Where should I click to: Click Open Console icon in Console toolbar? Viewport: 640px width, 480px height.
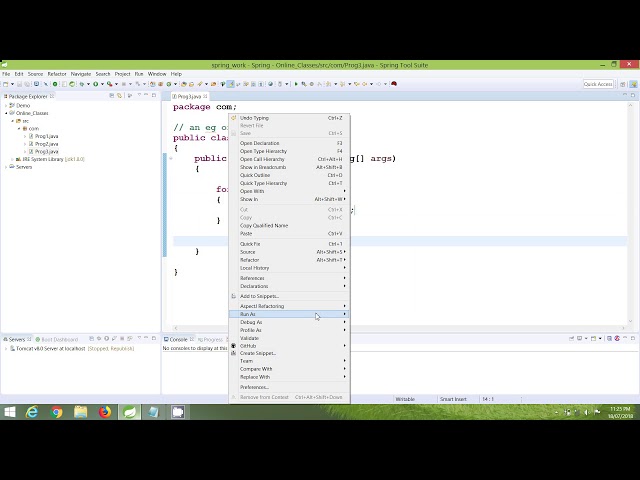coord(593,338)
